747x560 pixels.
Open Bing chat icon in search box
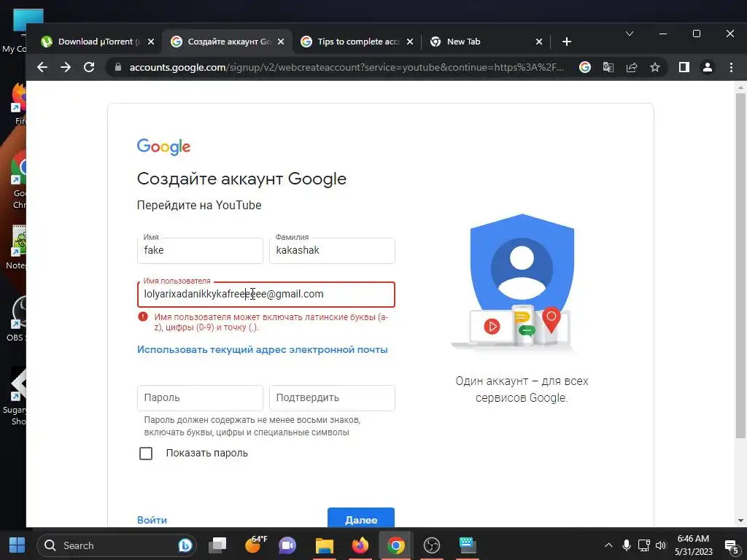click(x=185, y=545)
